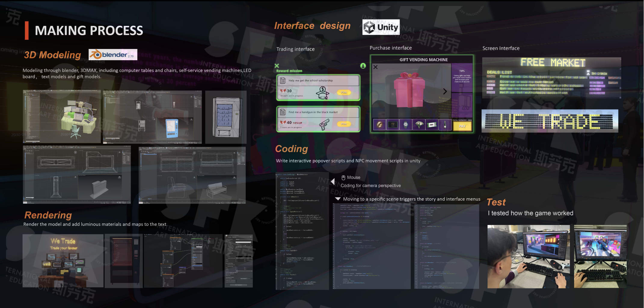This screenshot has height=308, width=644.
Task: Click the Blender 2.79 logo
Action: pos(113,54)
